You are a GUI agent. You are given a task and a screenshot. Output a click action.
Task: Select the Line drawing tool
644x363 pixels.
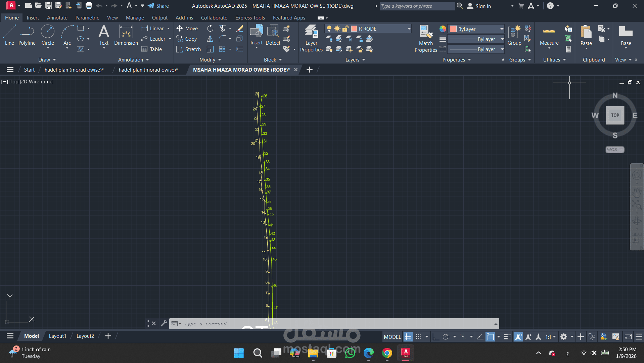(9, 35)
